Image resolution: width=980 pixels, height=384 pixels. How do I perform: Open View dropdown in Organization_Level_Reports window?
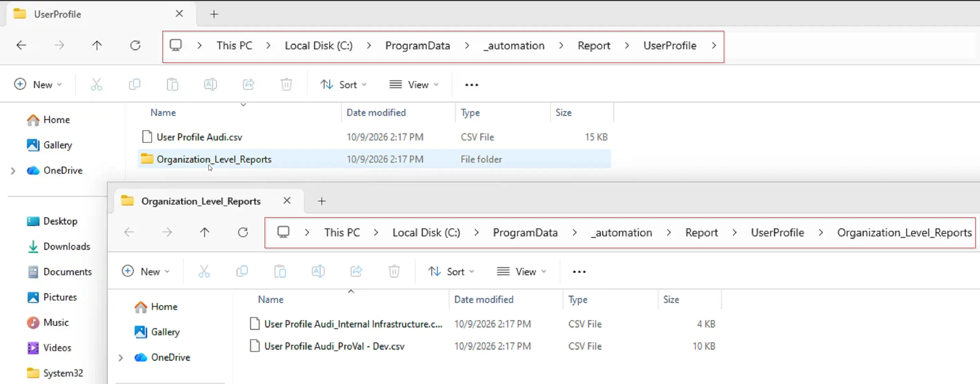(x=522, y=271)
